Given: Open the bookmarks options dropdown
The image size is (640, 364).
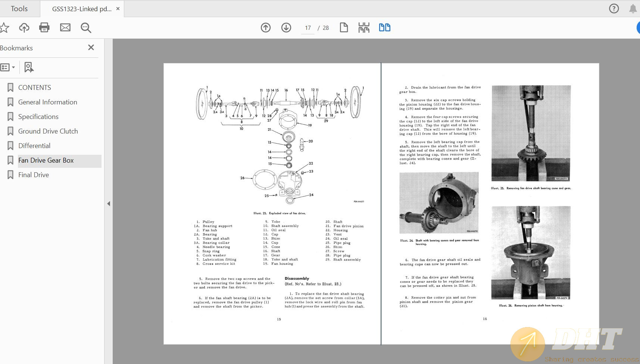Looking at the screenshot, I should point(8,68).
